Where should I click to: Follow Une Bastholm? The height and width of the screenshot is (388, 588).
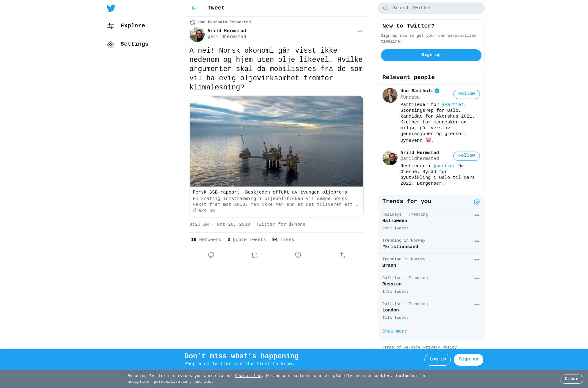point(466,94)
